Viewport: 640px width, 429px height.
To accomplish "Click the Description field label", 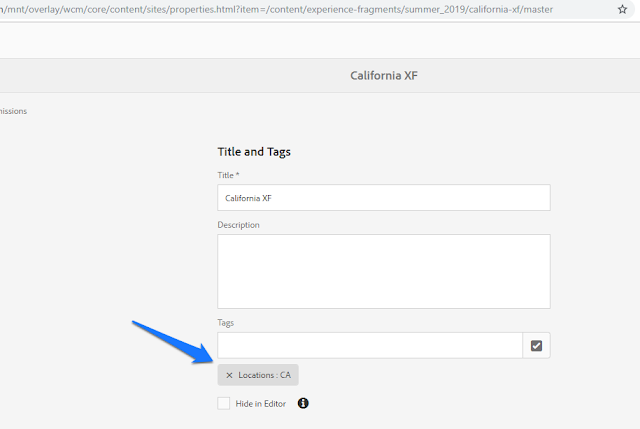I will 238,225.
